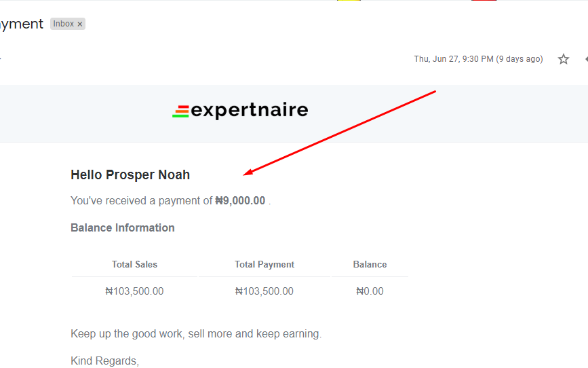Click the expertnaire striped logo icon
Image resolution: width=588 pixels, height=368 pixels.
point(181,111)
